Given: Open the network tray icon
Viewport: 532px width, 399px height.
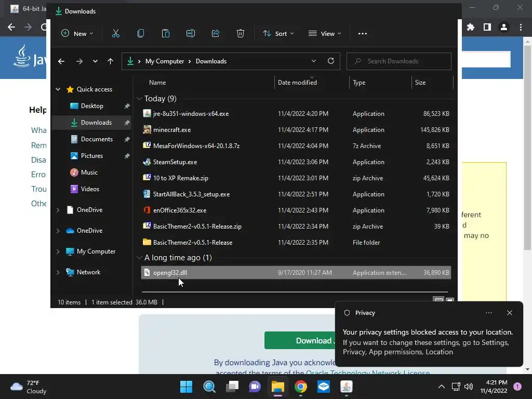Looking at the screenshot, I should (x=456, y=387).
